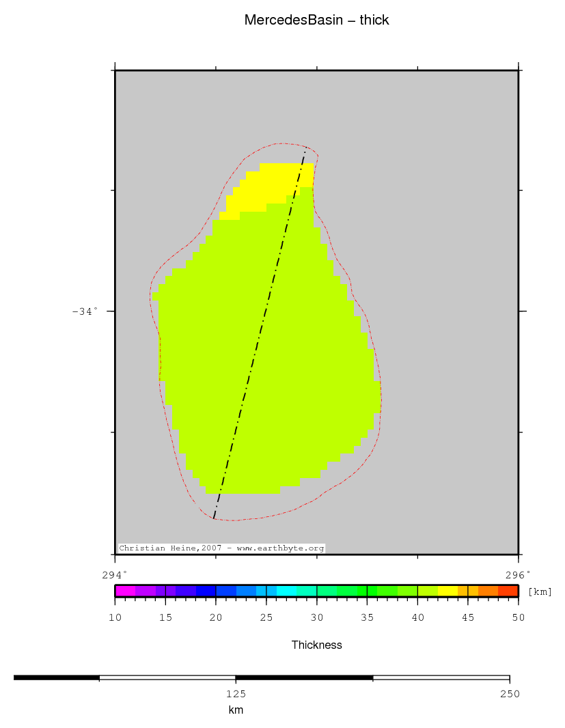
Task: Select the -34° latitude label
Action: (x=85, y=311)
